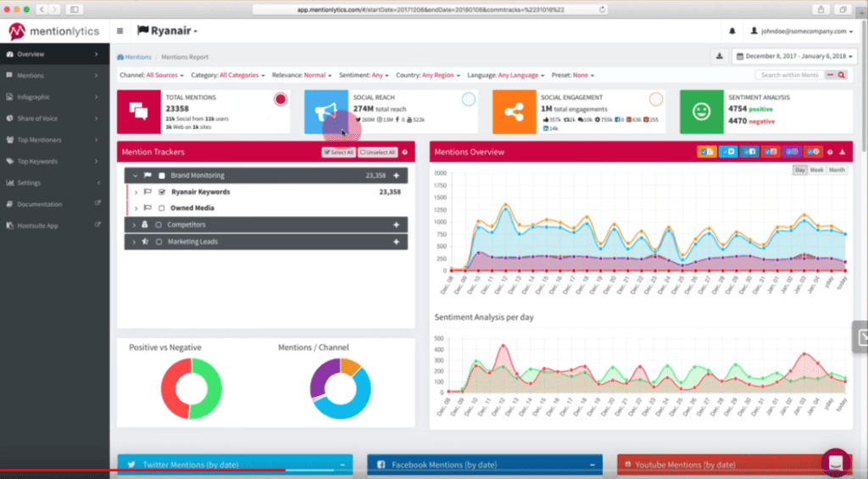Click the Social Engagement share icon

(x=515, y=112)
